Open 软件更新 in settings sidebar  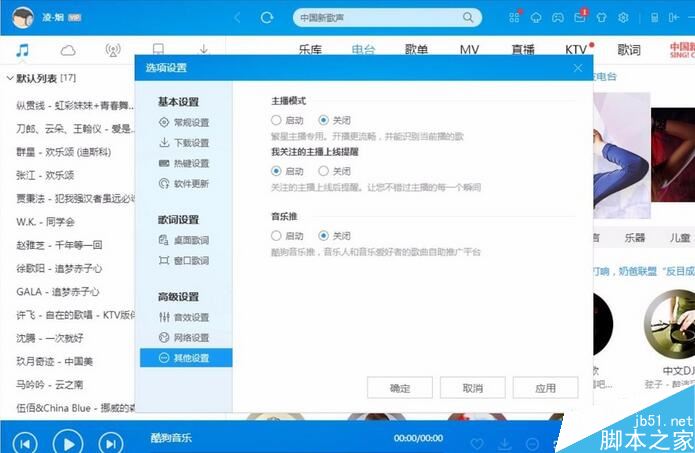tap(184, 184)
